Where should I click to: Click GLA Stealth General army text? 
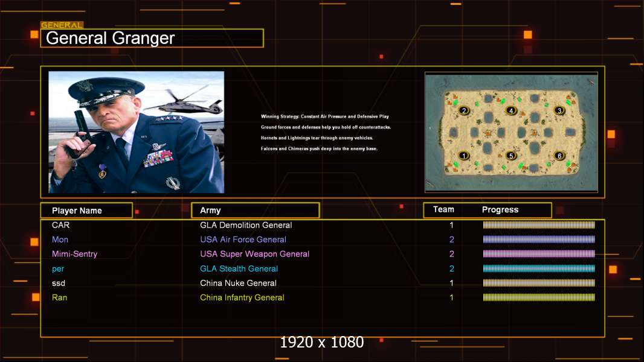[239, 268]
